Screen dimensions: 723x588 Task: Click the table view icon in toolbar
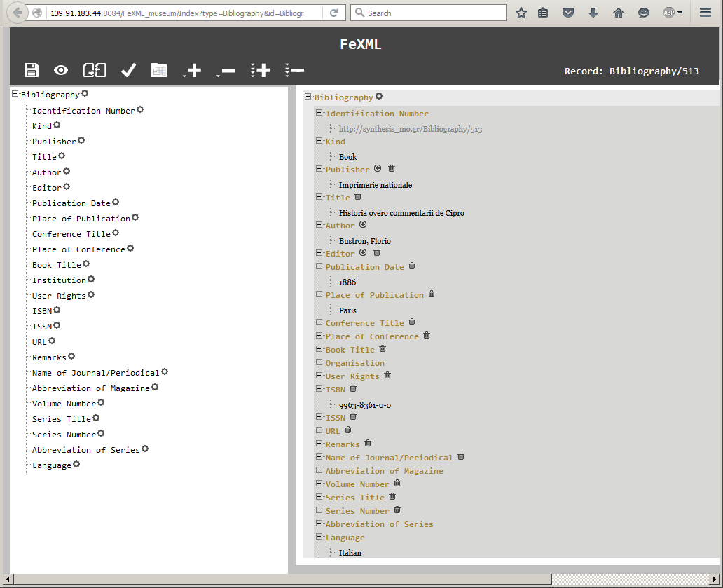[159, 70]
